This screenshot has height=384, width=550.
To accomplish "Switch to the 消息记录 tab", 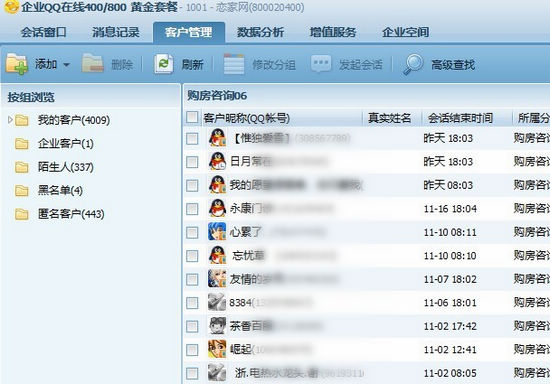I will point(116,32).
